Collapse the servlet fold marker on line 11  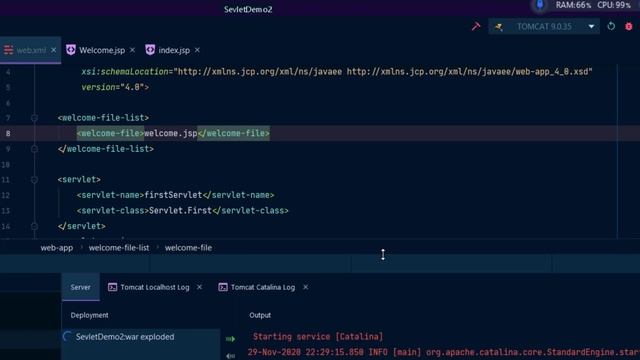(x=34, y=180)
